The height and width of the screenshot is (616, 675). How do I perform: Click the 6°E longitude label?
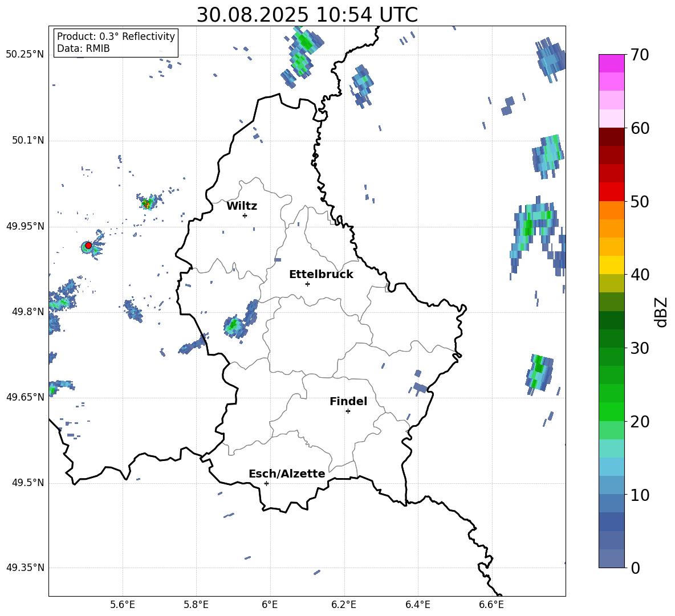270,605
